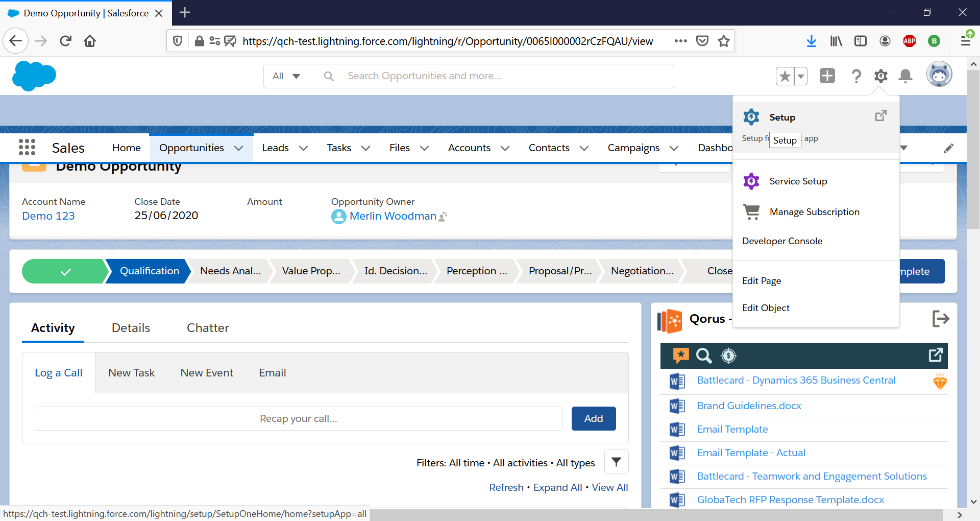Expand the Files tab chevron
Image resolution: width=980 pixels, height=521 pixels.
[424, 148]
